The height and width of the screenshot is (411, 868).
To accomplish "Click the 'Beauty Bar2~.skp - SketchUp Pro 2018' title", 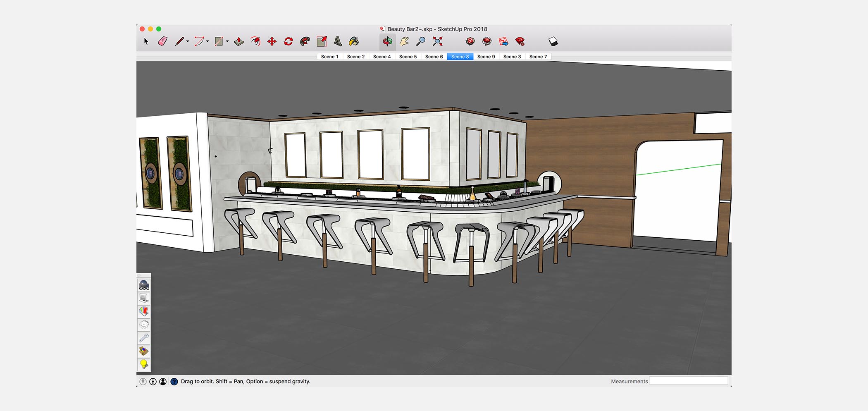I will coord(437,29).
